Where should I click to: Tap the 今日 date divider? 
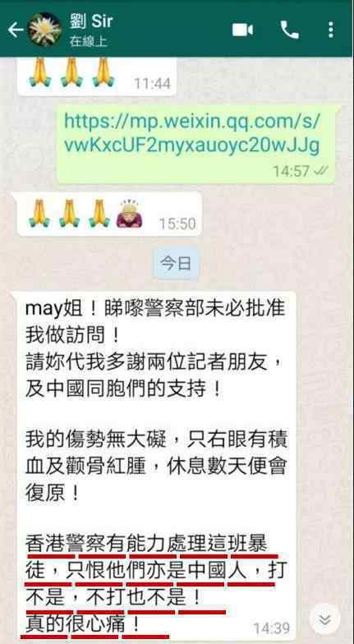point(176,263)
